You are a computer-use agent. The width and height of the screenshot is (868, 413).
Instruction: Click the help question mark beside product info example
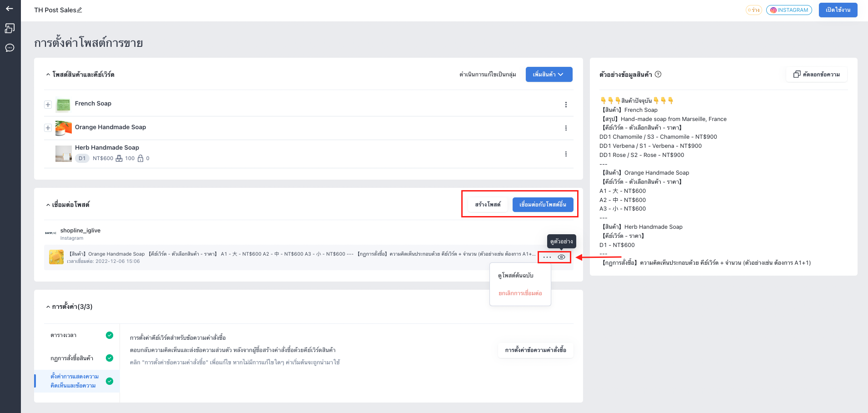click(658, 74)
